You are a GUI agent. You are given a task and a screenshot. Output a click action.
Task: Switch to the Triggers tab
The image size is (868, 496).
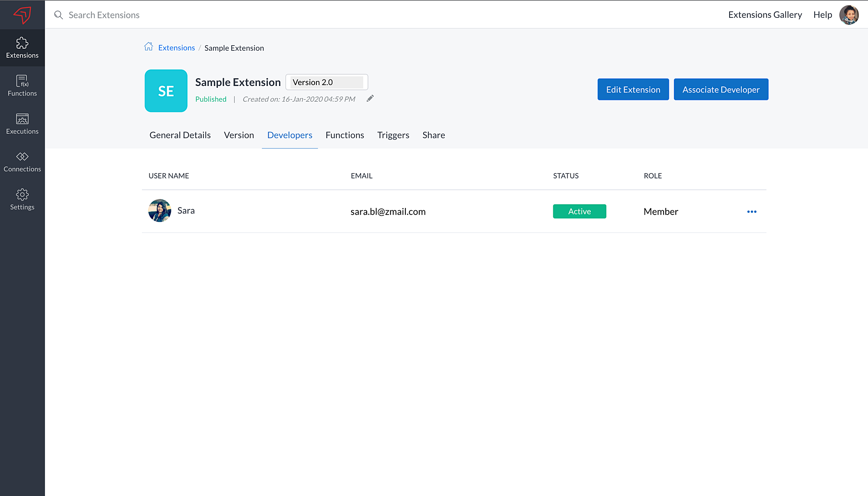[x=393, y=135]
